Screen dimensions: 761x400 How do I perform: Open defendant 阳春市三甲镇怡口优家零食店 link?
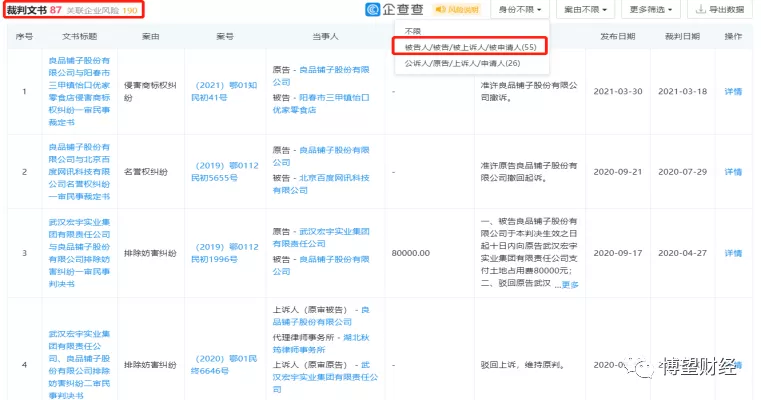pos(321,103)
